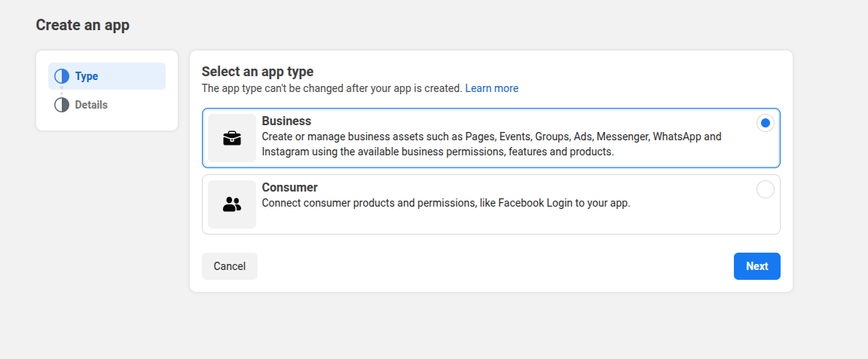Click the 'Select an app type' heading
868x359 pixels.
pos(257,72)
